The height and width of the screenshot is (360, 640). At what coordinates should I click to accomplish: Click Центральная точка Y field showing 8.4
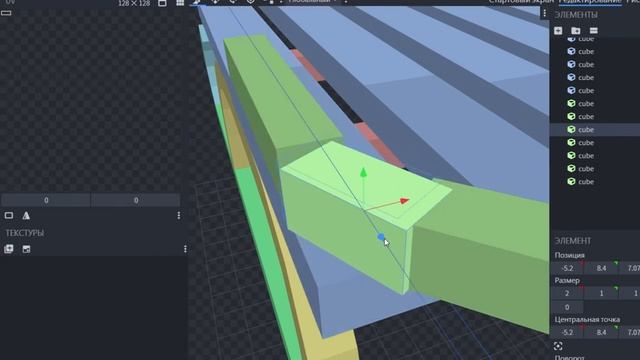click(601, 332)
